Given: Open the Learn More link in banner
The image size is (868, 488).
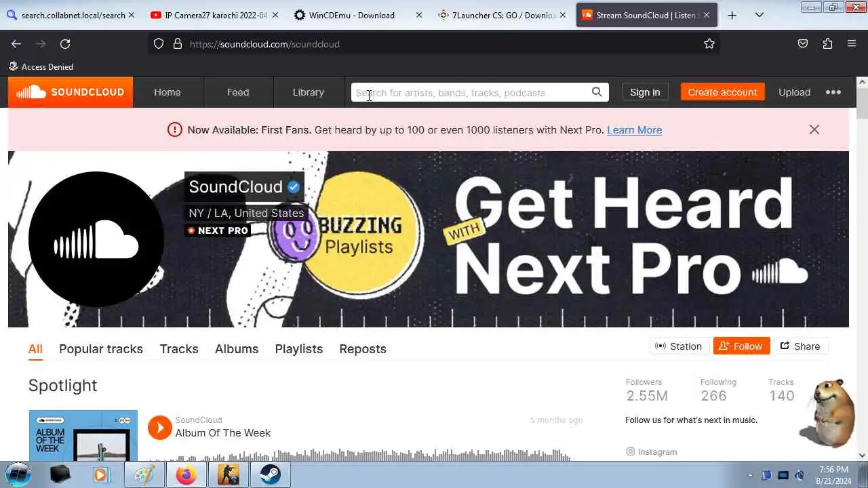Looking at the screenshot, I should [x=634, y=130].
